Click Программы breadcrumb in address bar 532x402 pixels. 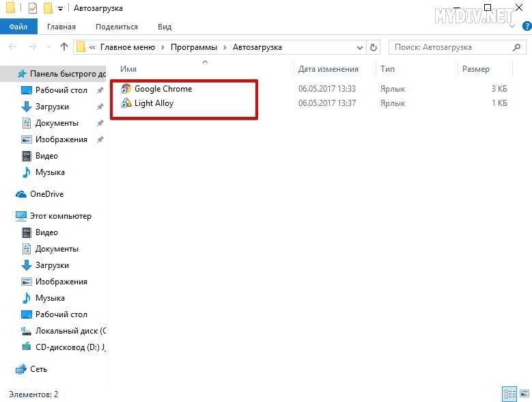[x=194, y=47]
